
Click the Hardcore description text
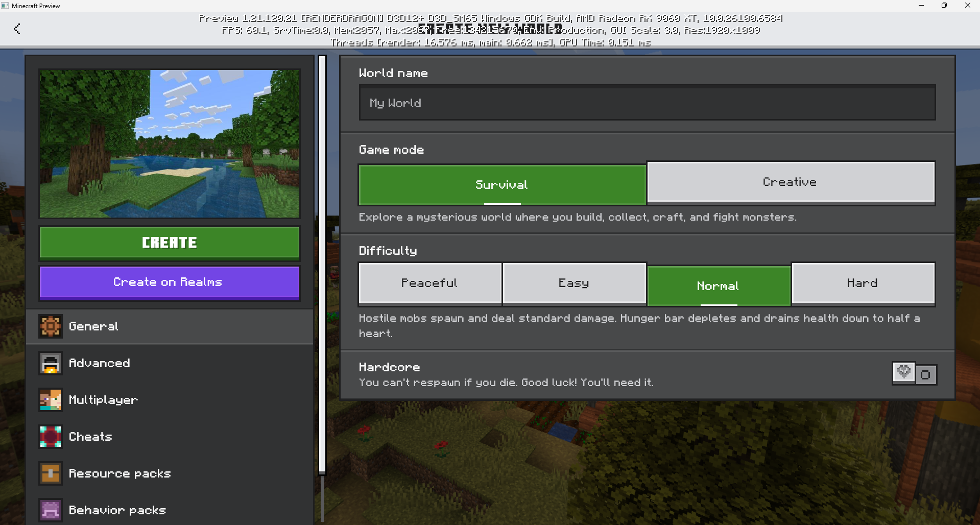[x=506, y=383]
